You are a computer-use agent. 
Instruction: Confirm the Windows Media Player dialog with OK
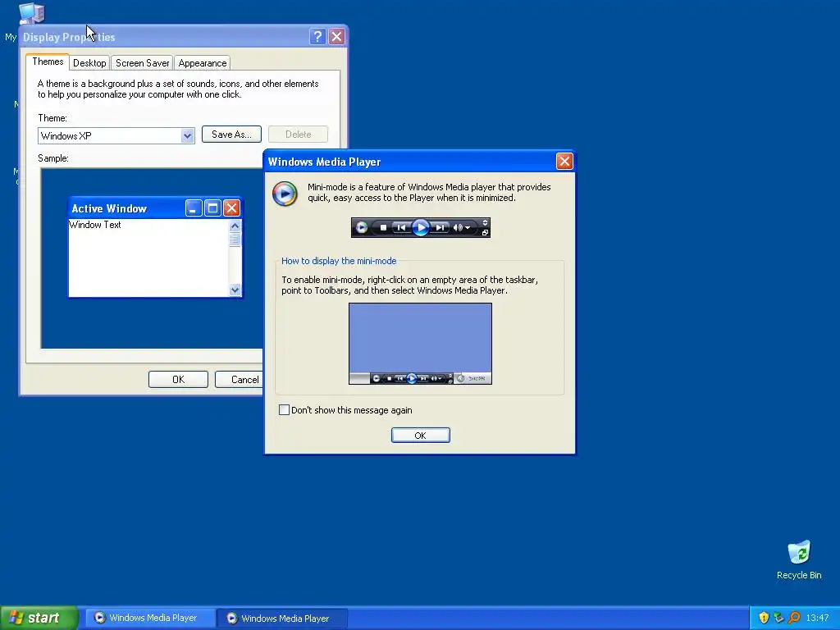click(421, 436)
